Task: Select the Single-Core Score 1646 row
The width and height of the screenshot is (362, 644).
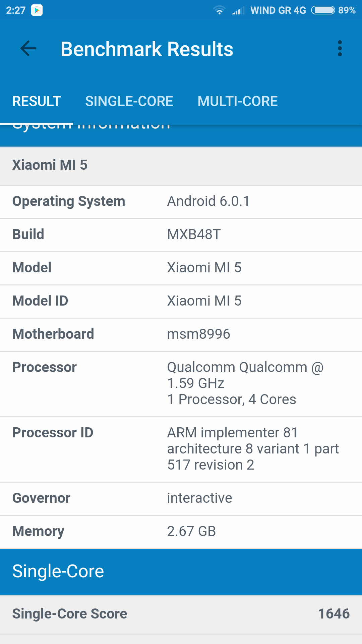Action: 181,614
